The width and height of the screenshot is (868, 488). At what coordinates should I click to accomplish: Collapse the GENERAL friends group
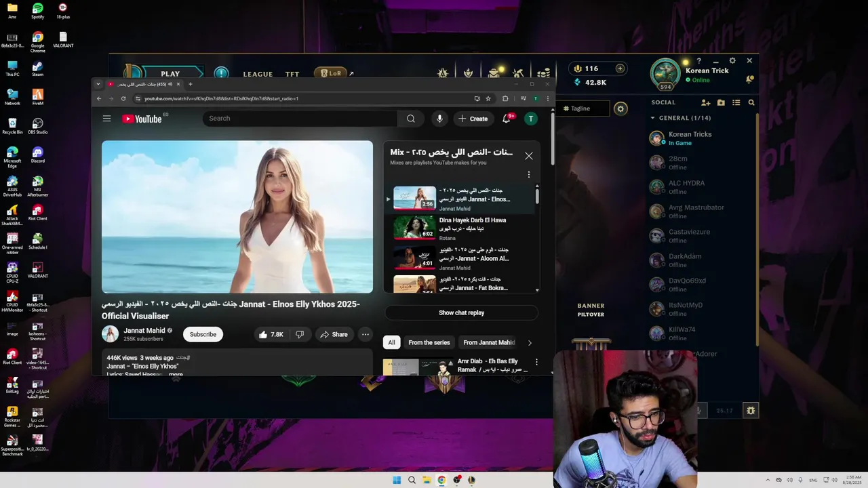652,118
